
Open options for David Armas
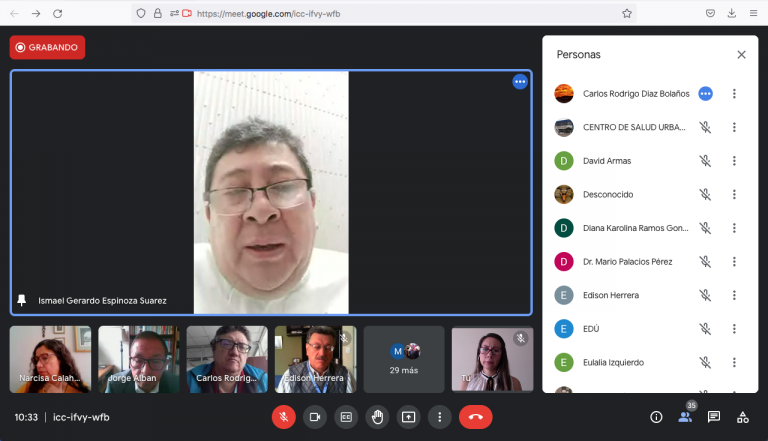[734, 161]
